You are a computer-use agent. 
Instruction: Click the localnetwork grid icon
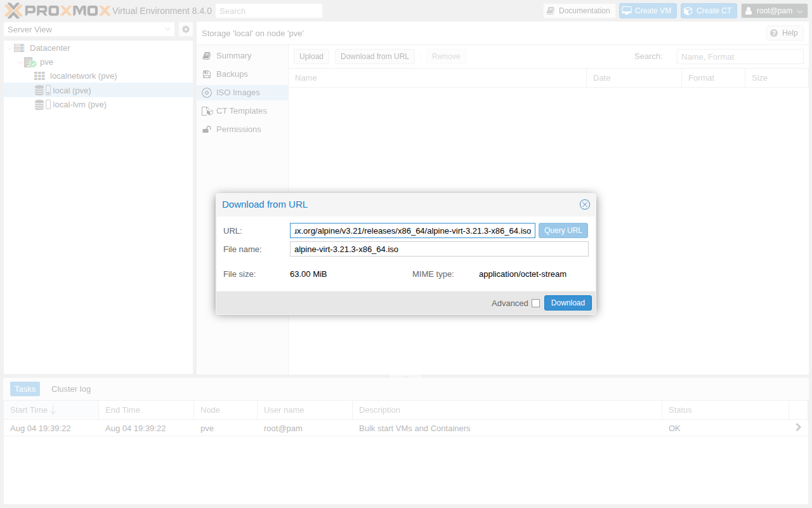point(39,76)
